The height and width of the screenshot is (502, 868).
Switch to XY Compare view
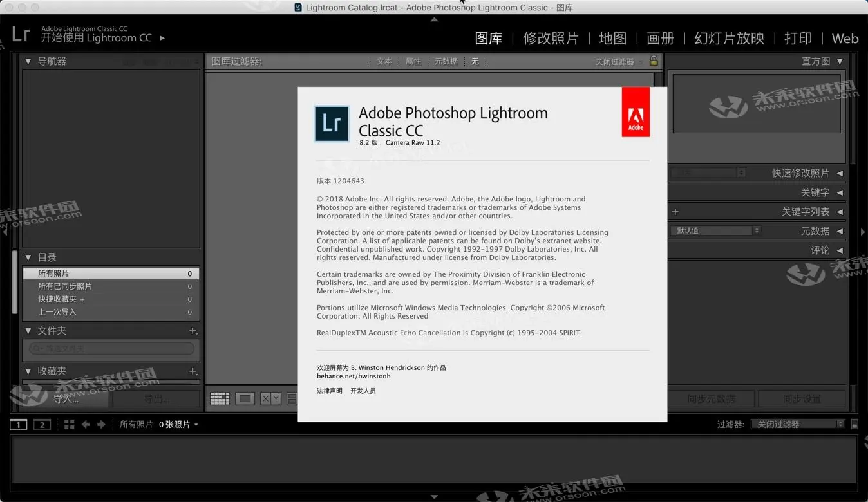[x=270, y=399]
